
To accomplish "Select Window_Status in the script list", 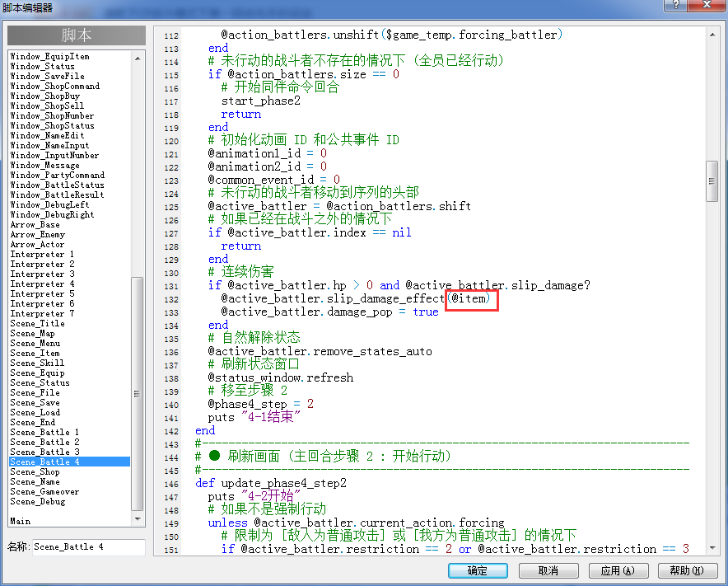I will (x=42, y=66).
